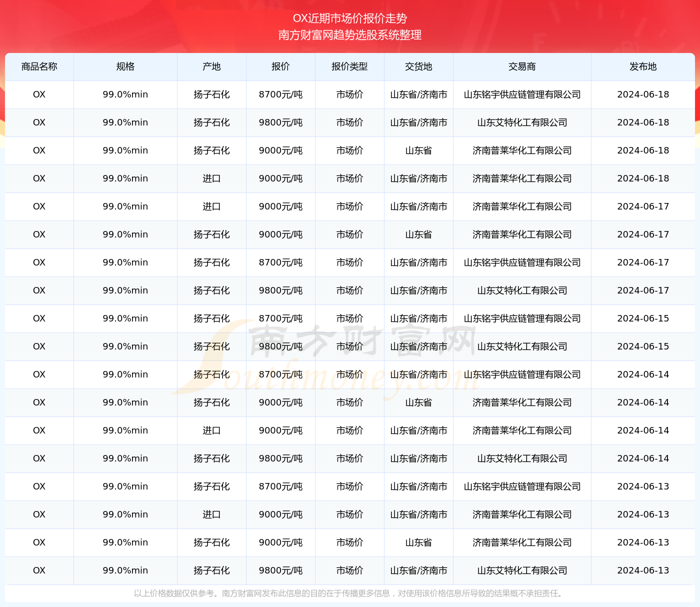Click 2024-06-14 date in the 山东铭宇 row
This screenshot has height=607, width=700.
pyautogui.click(x=643, y=374)
